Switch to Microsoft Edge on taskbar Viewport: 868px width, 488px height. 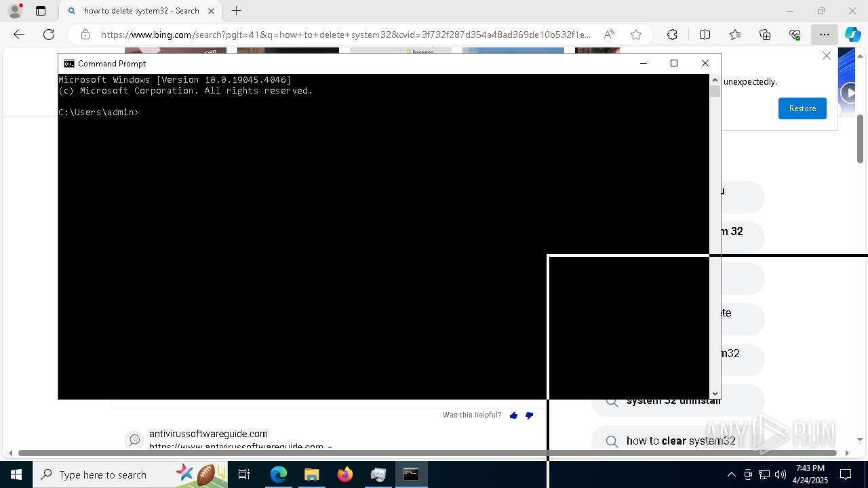tap(279, 474)
